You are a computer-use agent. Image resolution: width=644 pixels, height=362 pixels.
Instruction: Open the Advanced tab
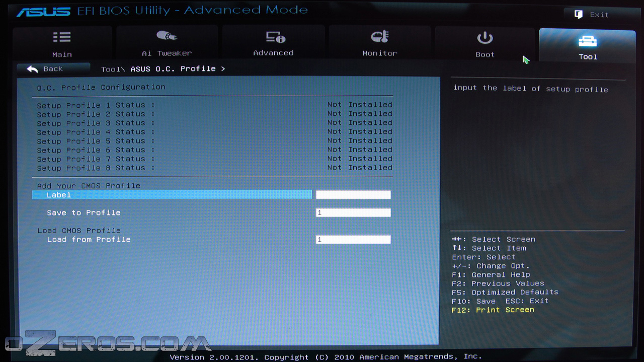[x=273, y=44]
